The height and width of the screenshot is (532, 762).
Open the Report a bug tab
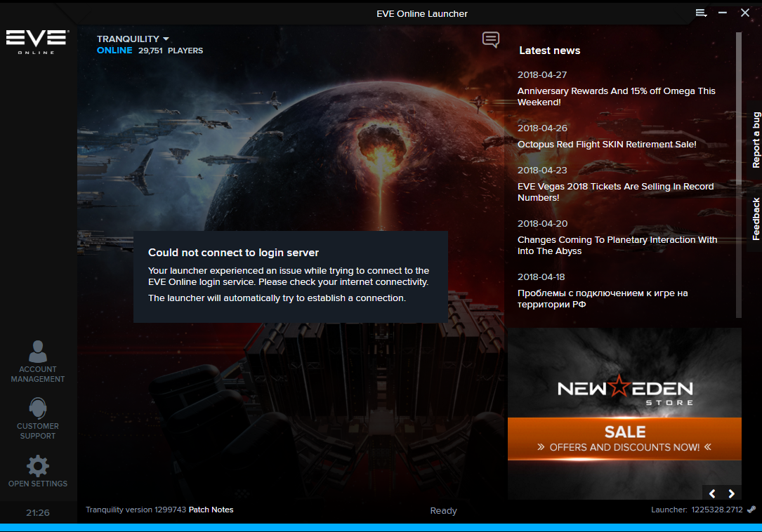756,140
